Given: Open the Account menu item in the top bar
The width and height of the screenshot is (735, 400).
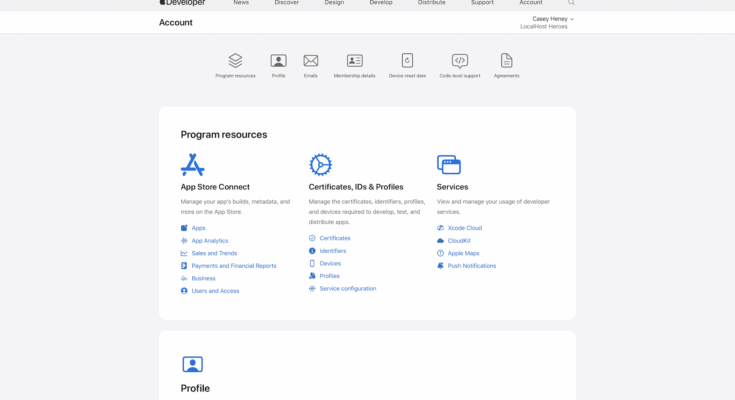Looking at the screenshot, I should (x=531, y=2).
